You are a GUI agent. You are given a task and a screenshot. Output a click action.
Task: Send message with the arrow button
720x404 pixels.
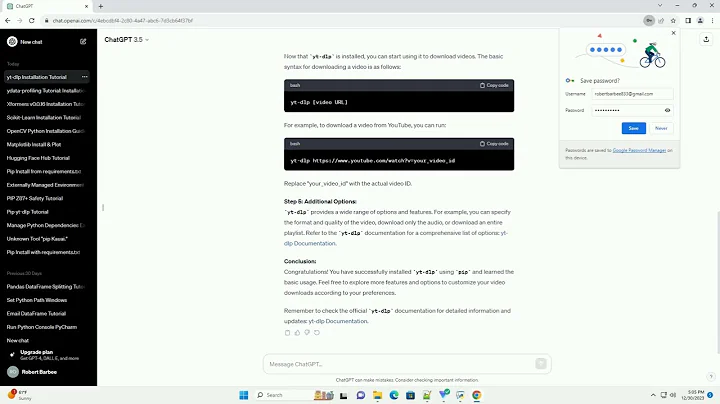pos(540,364)
